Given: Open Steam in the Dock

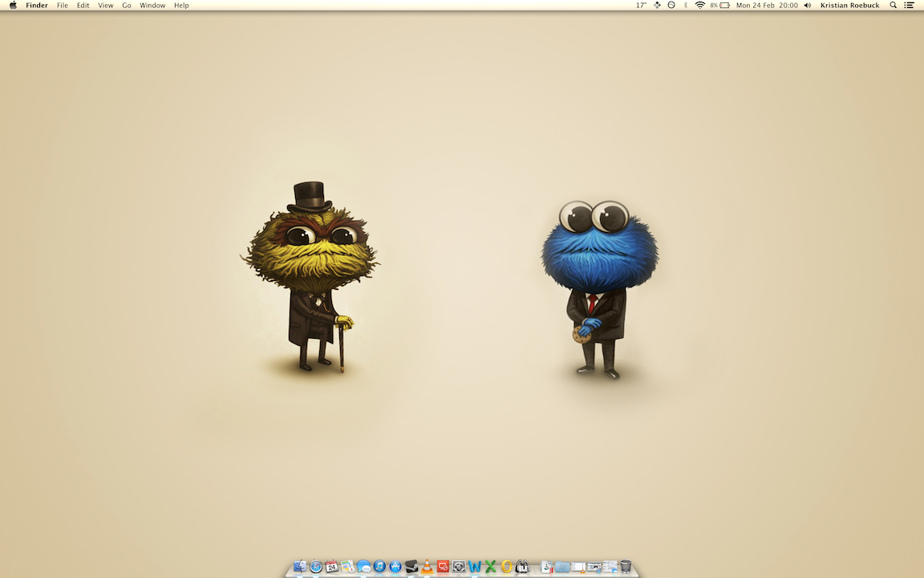Looking at the screenshot, I should (x=411, y=566).
